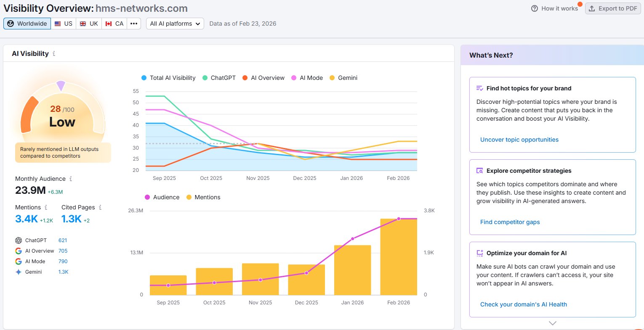Click the Export to PDF button
The height and width of the screenshot is (330, 644).
pyautogui.click(x=612, y=8)
